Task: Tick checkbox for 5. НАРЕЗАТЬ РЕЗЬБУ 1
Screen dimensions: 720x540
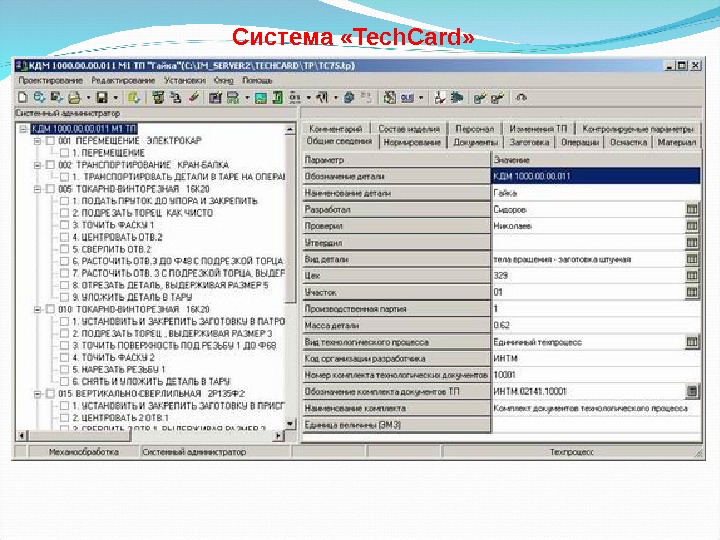Action: click(x=65, y=370)
